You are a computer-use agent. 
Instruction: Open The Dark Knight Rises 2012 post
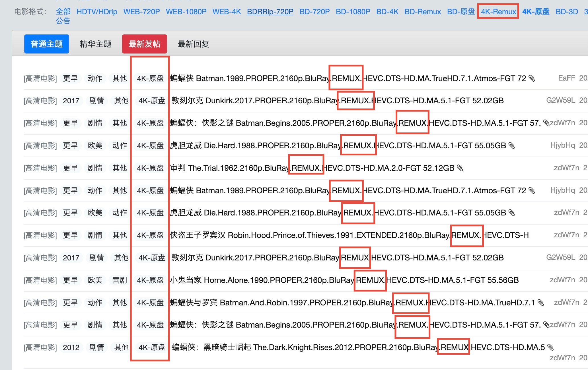(358, 347)
